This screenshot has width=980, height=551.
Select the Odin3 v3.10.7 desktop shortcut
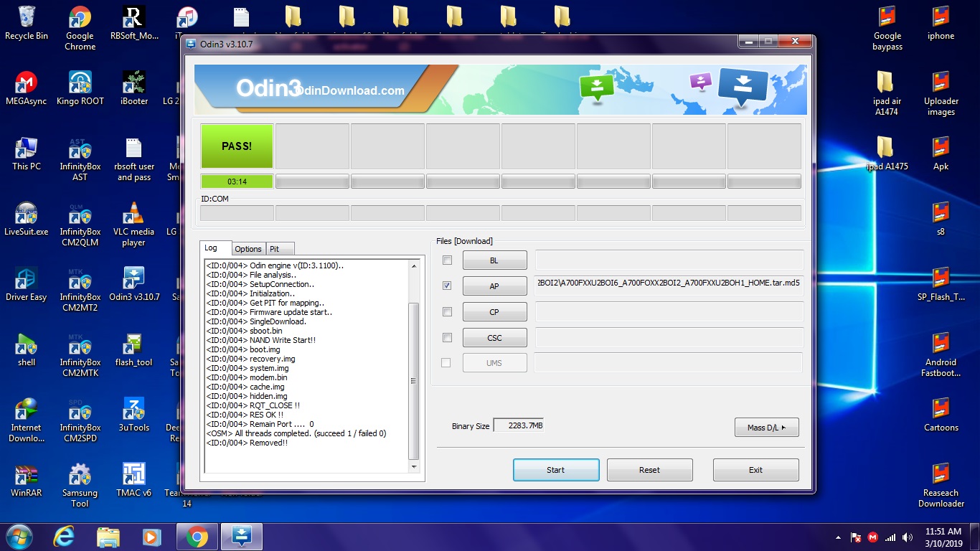coord(134,284)
